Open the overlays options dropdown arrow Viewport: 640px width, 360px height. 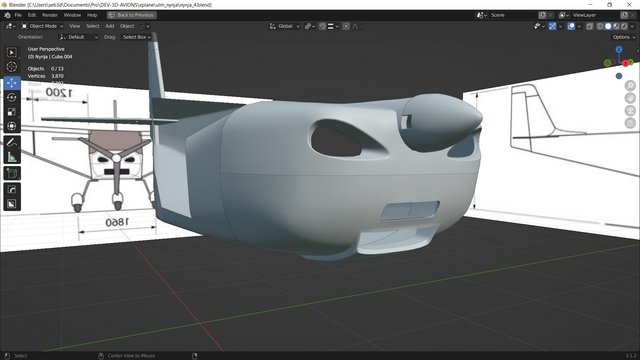pos(579,26)
